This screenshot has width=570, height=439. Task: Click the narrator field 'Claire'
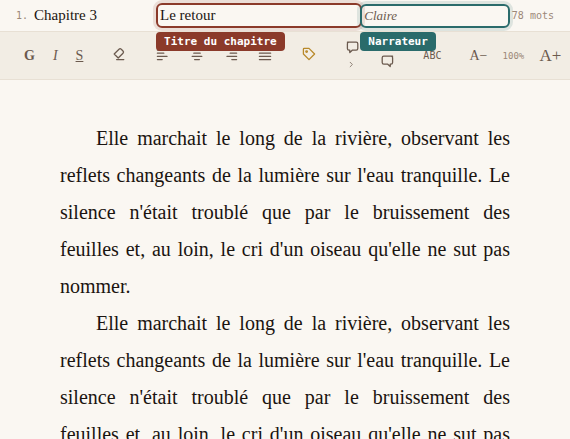435,16
